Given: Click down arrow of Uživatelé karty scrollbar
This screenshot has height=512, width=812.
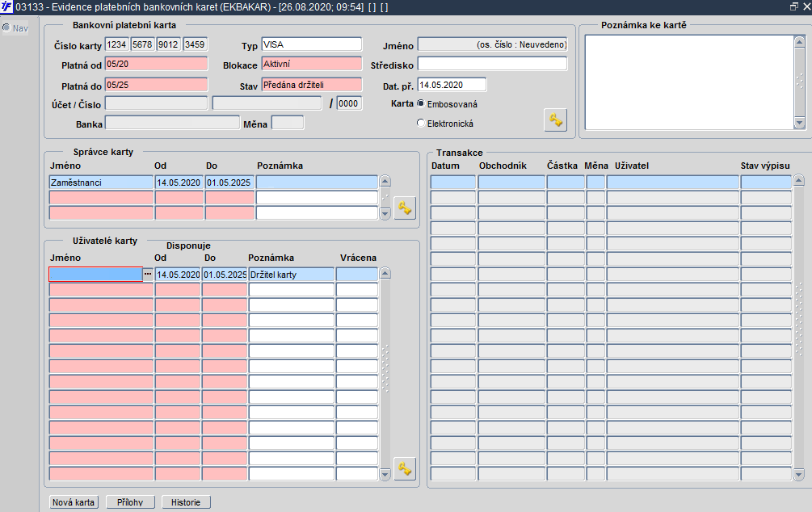Looking at the screenshot, I should click(385, 474).
